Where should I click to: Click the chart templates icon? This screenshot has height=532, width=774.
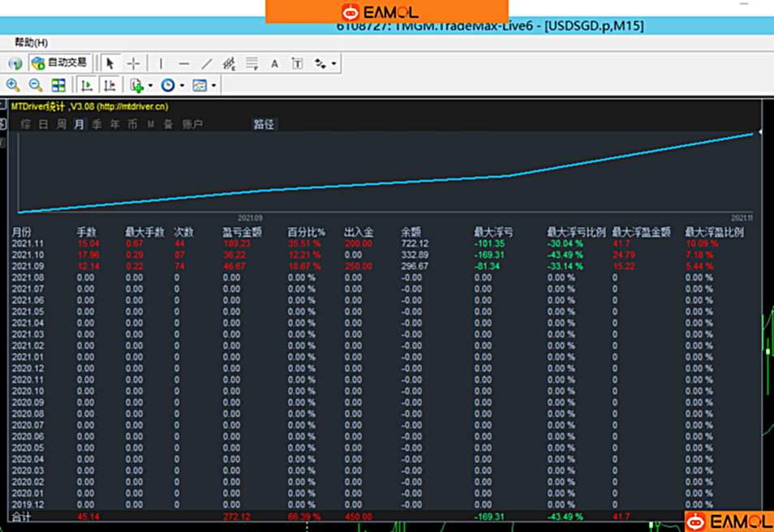[200, 85]
